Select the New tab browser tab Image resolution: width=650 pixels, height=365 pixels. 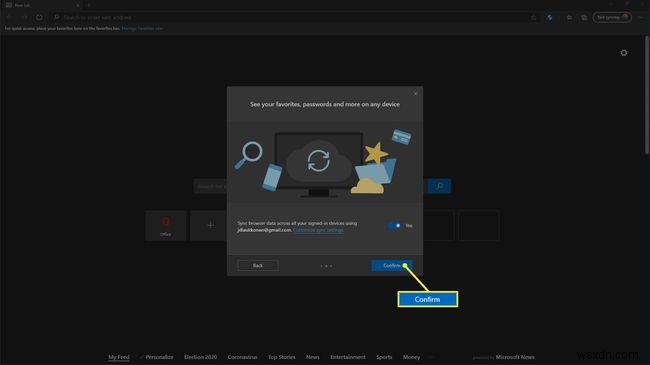[41, 5]
